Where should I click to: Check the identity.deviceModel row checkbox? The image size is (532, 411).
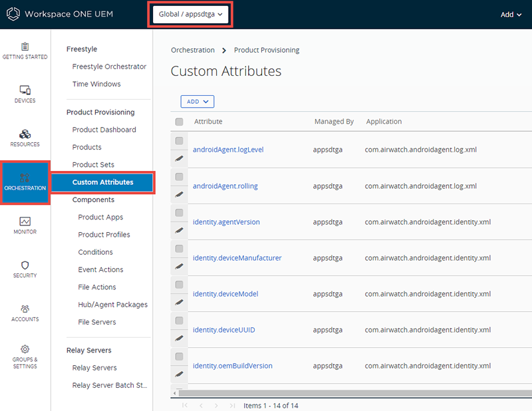click(179, 285)
